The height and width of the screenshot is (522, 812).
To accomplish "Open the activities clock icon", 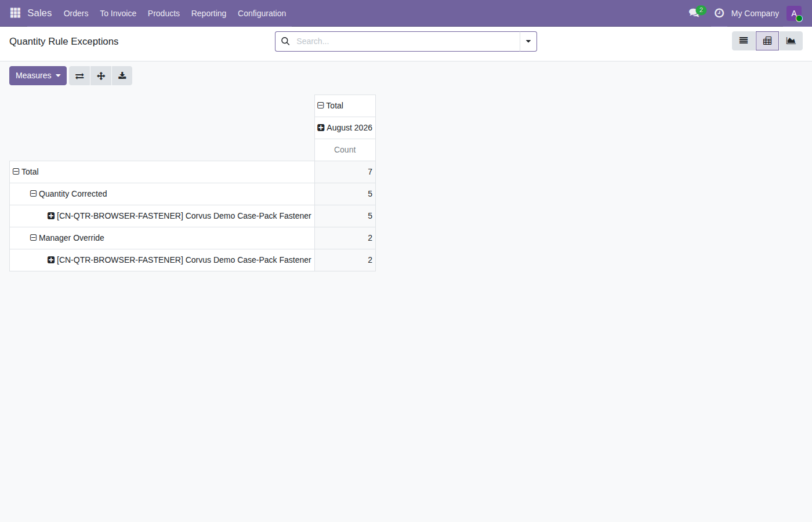I will pos(719,13).
